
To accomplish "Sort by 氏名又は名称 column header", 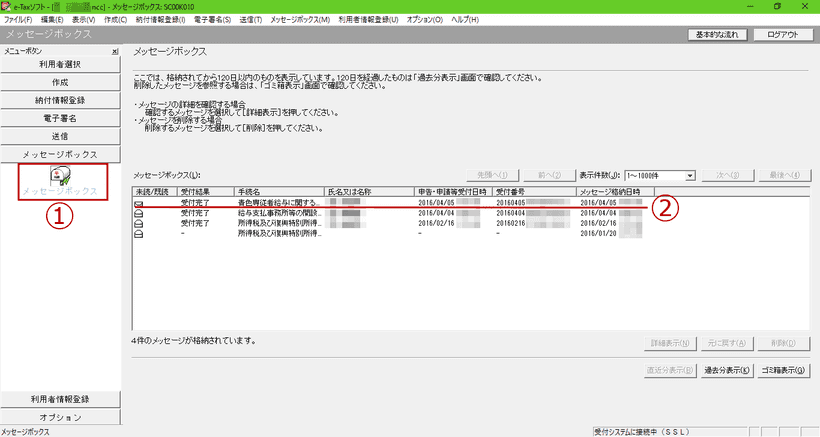I will tap(369, 192).
